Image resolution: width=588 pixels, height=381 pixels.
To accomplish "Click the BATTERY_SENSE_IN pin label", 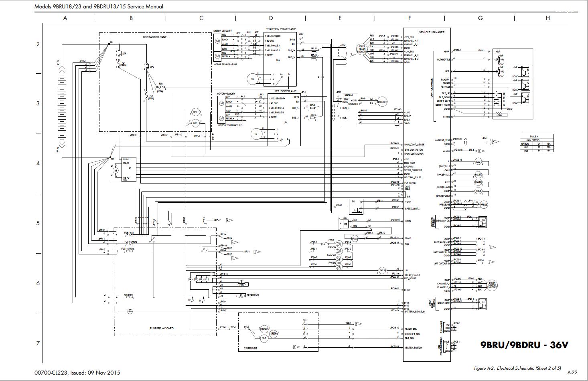I will (x=415, y=311).
